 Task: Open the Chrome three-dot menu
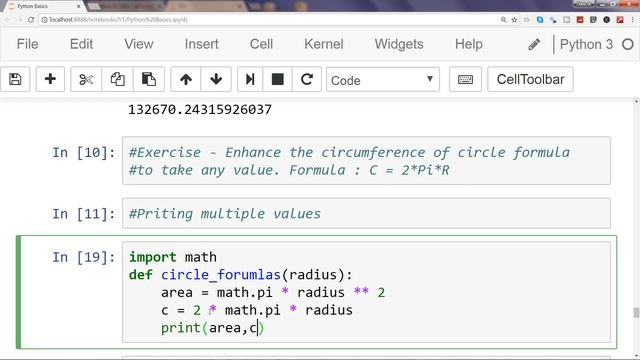tap(633, 20)
